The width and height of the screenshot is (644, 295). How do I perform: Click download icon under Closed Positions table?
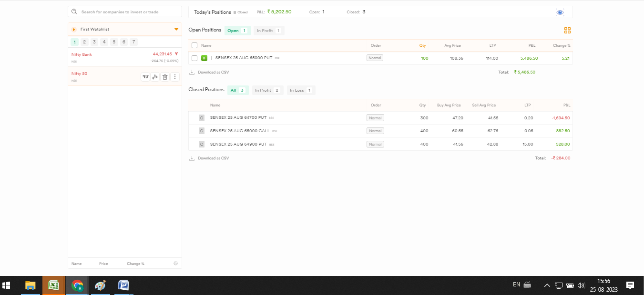click(192, 158)
